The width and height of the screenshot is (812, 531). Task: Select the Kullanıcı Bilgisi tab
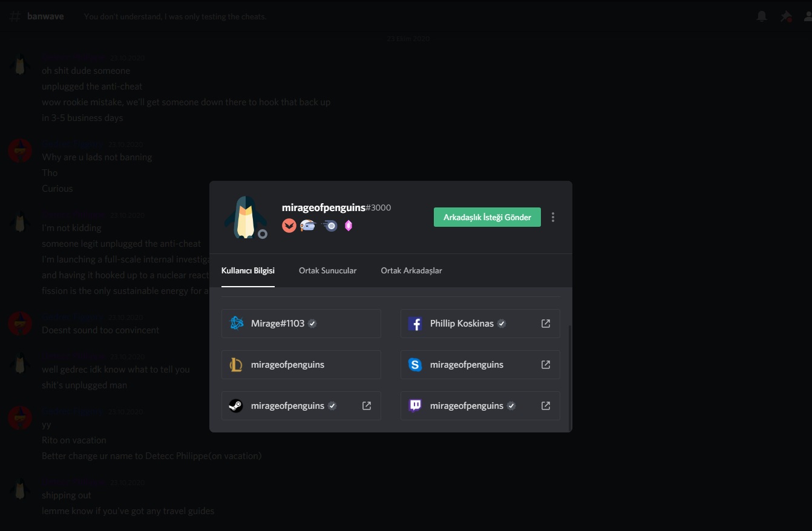pos(248,270)
